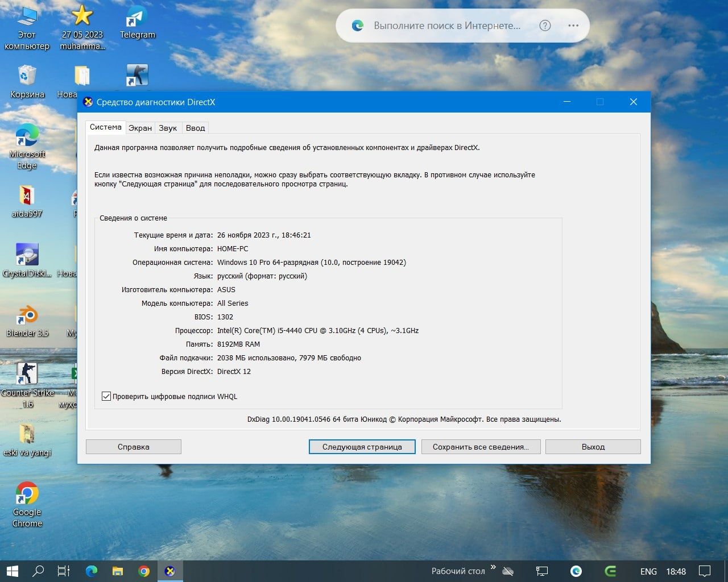Launch Google Chrome desktop shortcut
The height and width of the screenshot is (582, 728).
point(27,505)
